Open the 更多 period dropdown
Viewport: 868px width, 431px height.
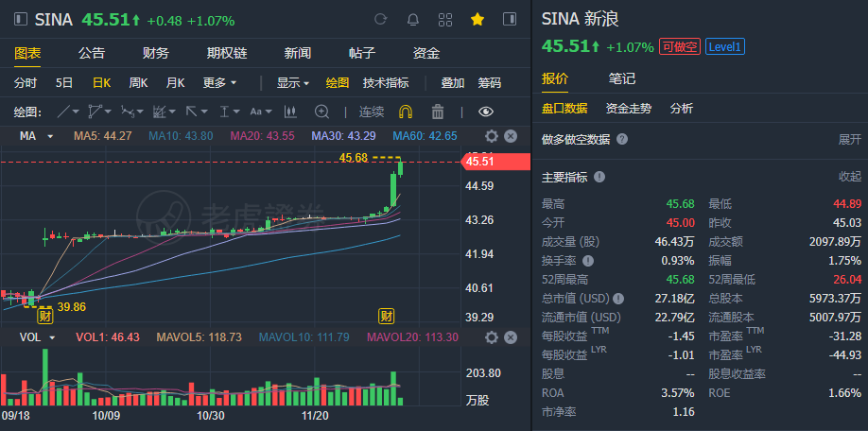(219, 83)
